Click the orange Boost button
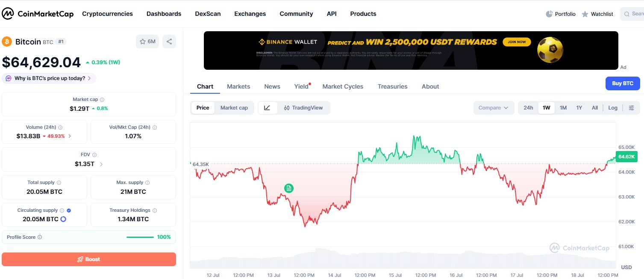This screenshot has height=279, width=644. point(89,259)
